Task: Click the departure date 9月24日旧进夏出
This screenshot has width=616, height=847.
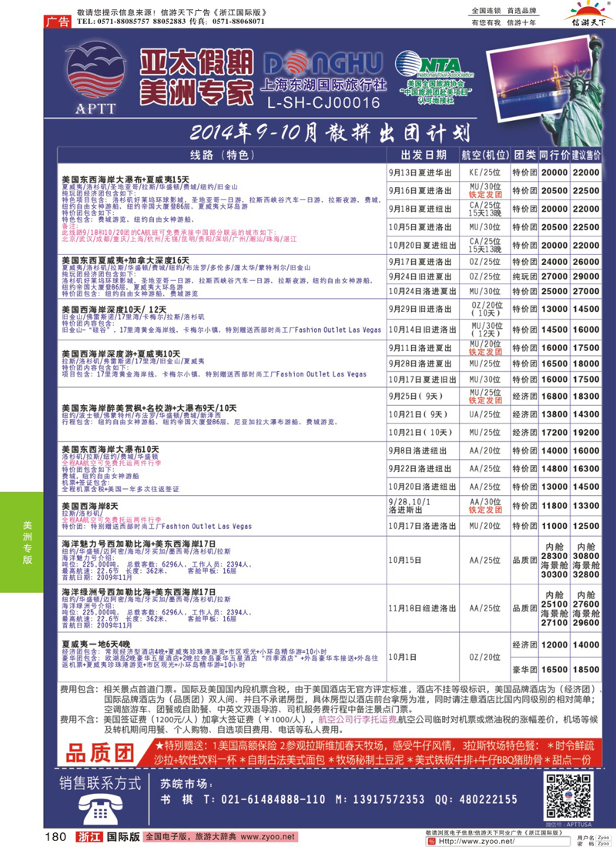Action: (420, 276)
